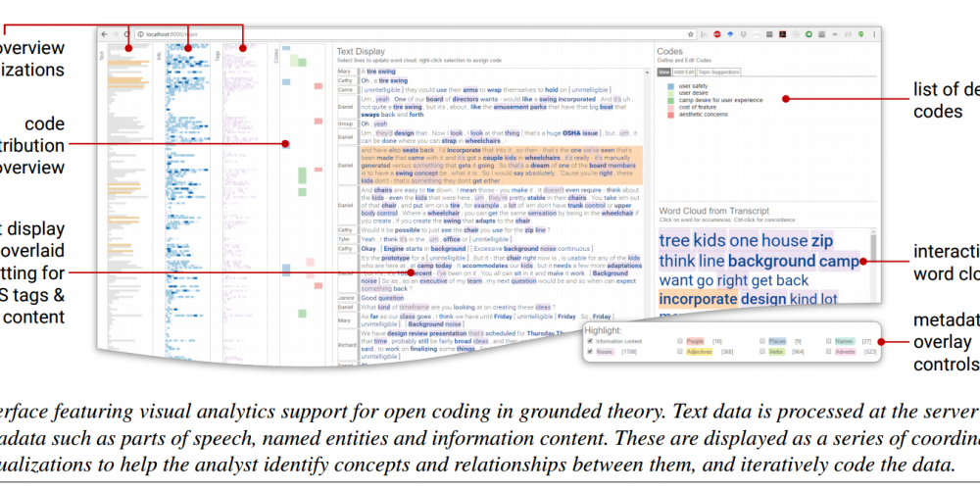
Task: Click the red aesthetic concerns color swatch
Action: coord(669,114)
